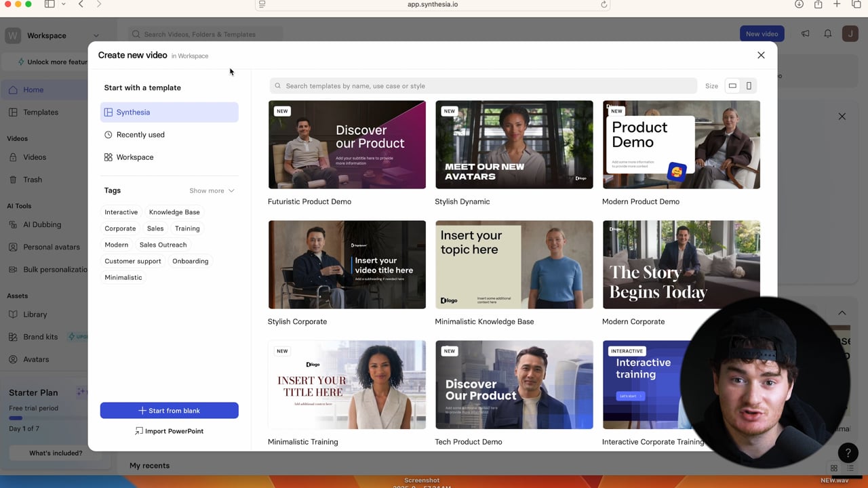The height and width of the screenshot is (488, 868).
Task: Open Recently used templates
Action: [169, 135]
